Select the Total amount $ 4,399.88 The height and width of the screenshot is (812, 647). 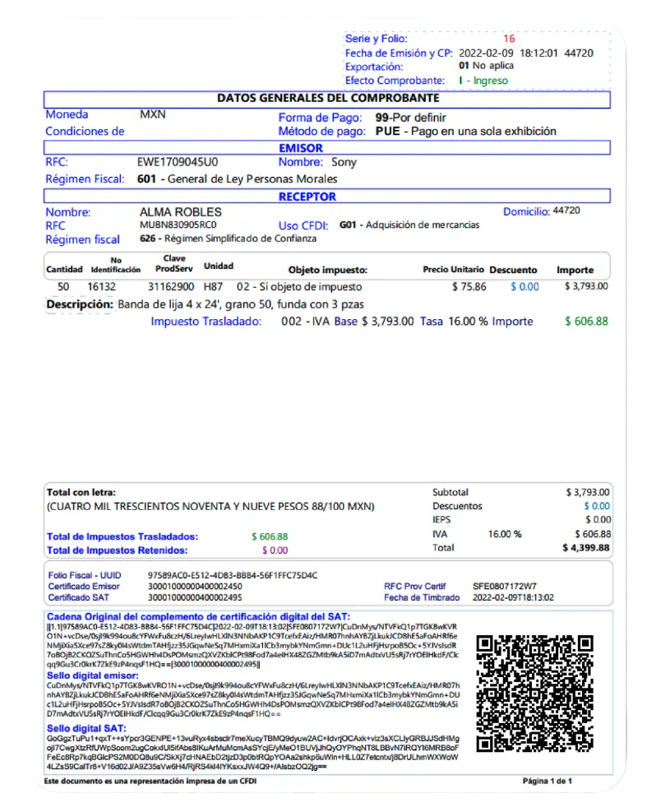tap(586, 547)
